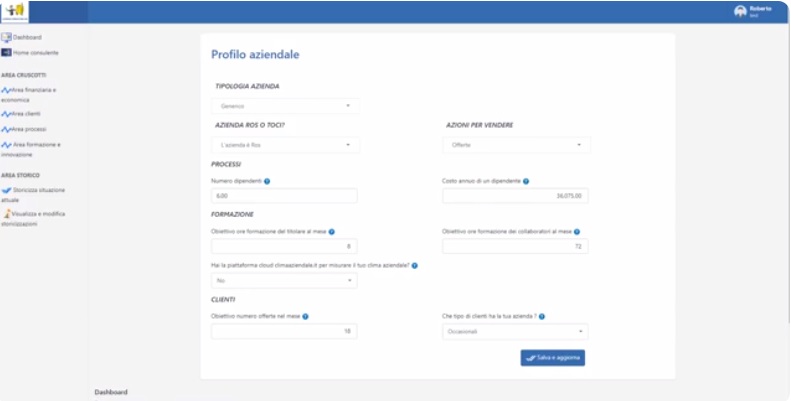Click help icon beside Che tipo di clienti
This screenshot has width=791, height=401.
click(x=543, y=316)
